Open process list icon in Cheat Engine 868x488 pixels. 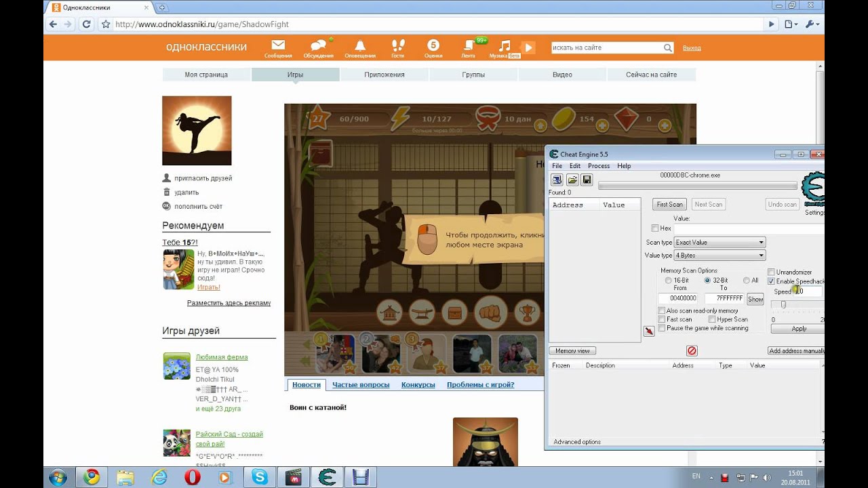coord(557,180)
